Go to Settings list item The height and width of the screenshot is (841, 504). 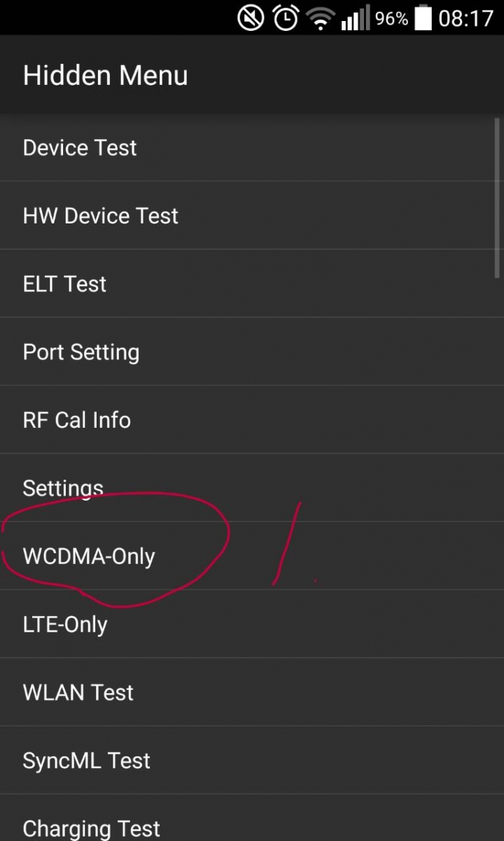pyautogui.click(x=252, y=487)
